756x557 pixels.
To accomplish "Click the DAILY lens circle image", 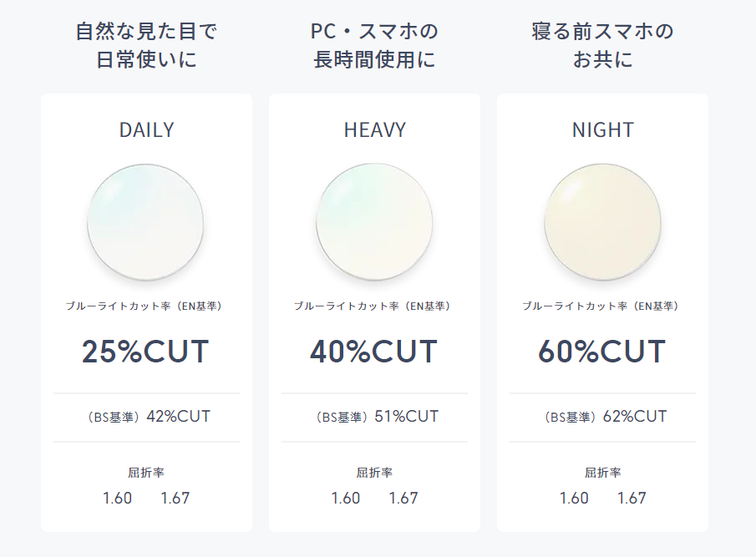I will click(x=145, y=223).
